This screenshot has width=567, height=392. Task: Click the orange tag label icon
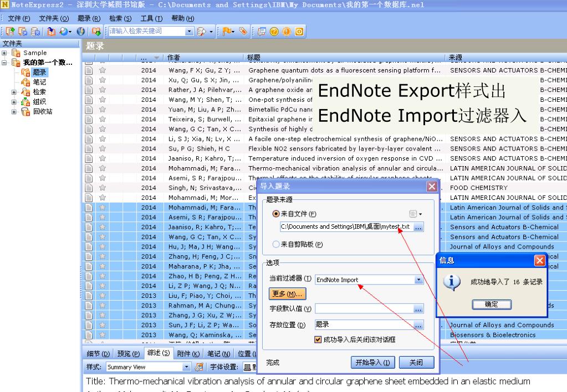pos(243,32)
